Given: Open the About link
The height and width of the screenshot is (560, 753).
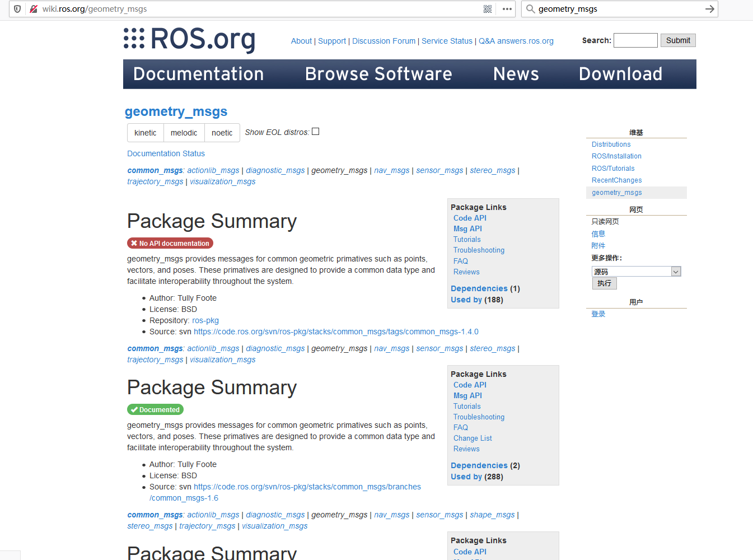Looking at the screenshot, I should pyautogui.click(x=301, y=41).
